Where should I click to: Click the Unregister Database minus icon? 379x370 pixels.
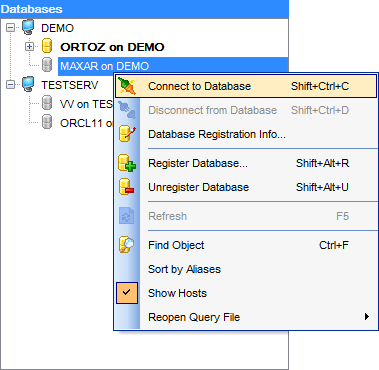127,187
